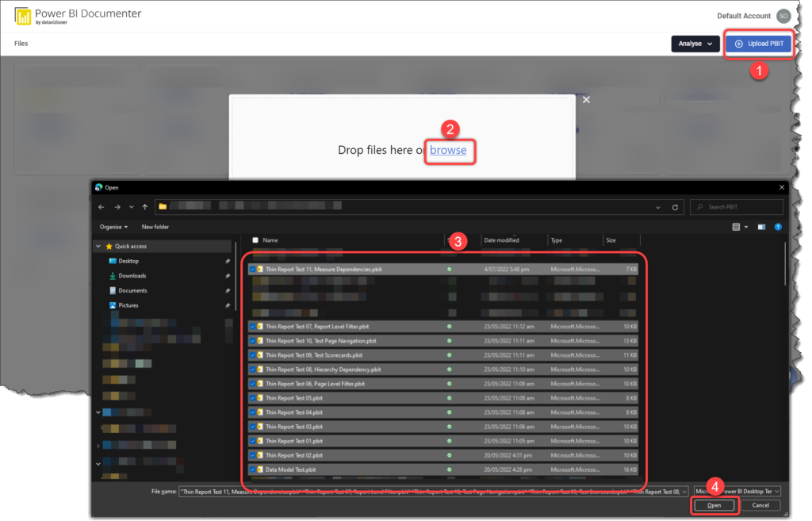Collapse the Quick access tree node
The height and width of the screenshot is (521, 812).
coord(98,247)
